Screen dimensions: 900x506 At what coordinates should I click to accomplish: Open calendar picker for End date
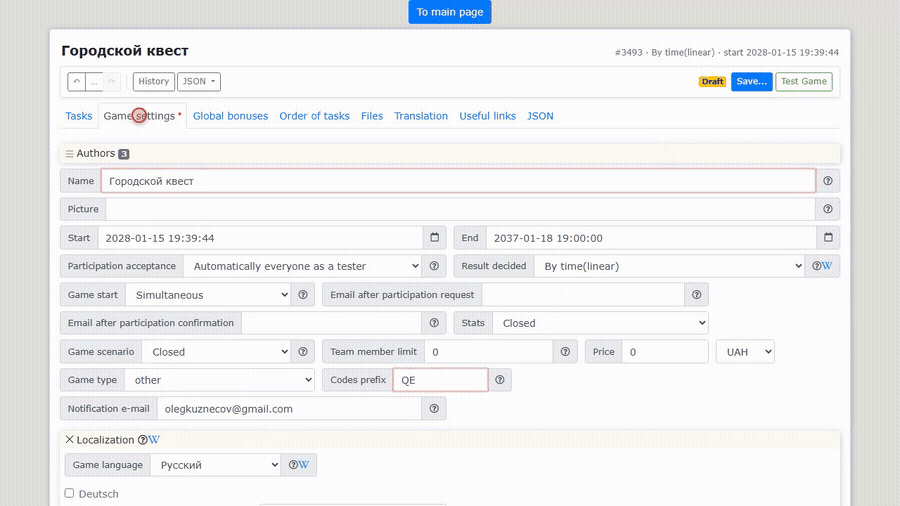pos(828,238)
